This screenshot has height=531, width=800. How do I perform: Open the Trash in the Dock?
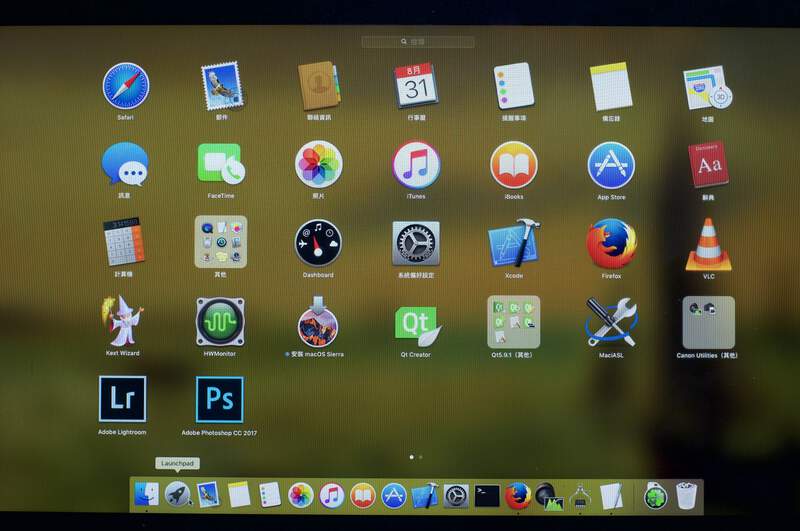(x=686, y=496)
